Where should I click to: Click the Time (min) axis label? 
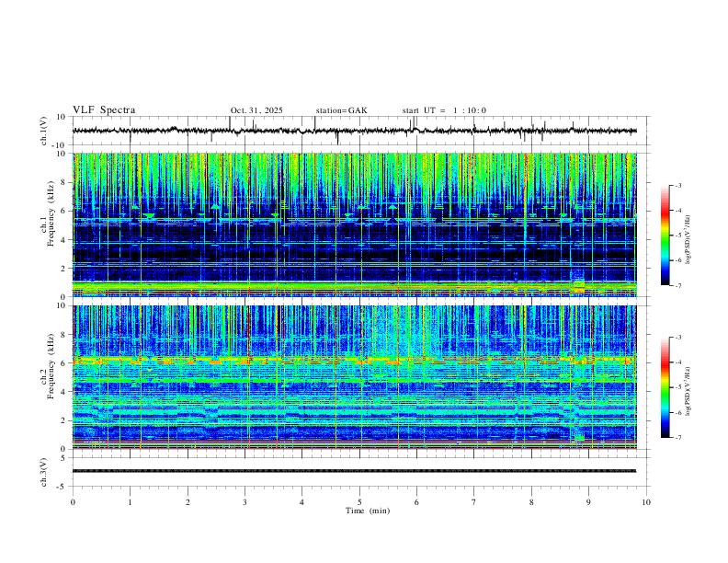coord(368,511)
